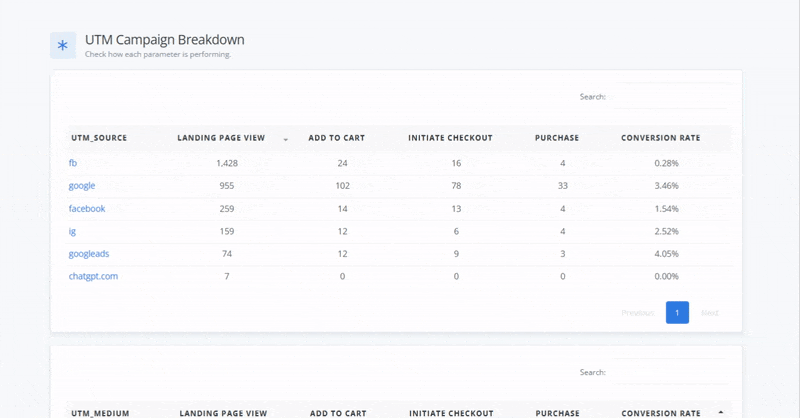800x418 pixels.
Task: Select the 0.00% conversion rate cell
Action: (x=666, y=276)
